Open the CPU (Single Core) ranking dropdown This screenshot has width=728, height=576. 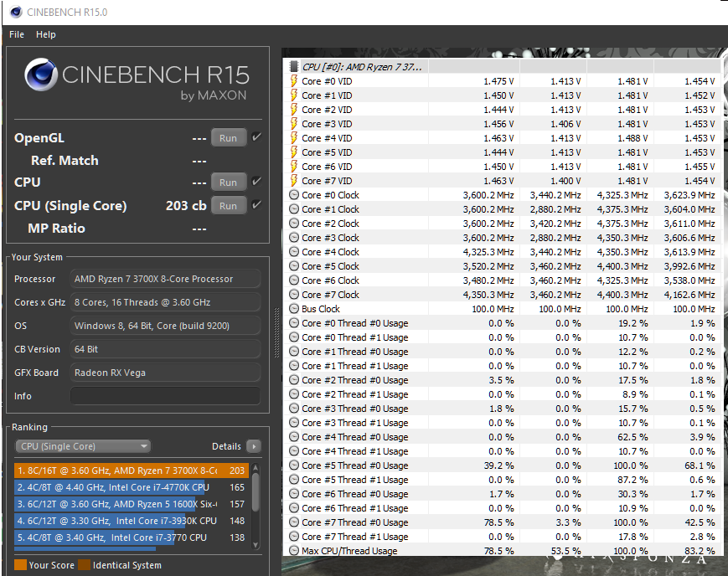[x=83, y=446]
